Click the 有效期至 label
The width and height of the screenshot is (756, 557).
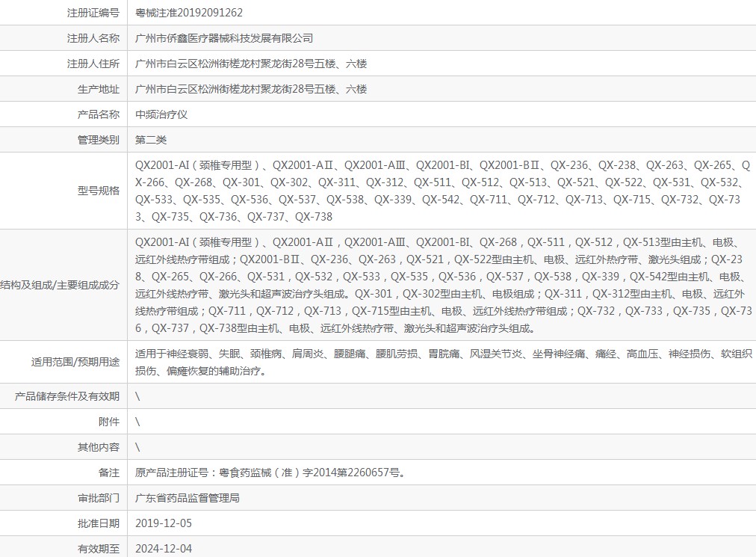click(x=99, y=549)
